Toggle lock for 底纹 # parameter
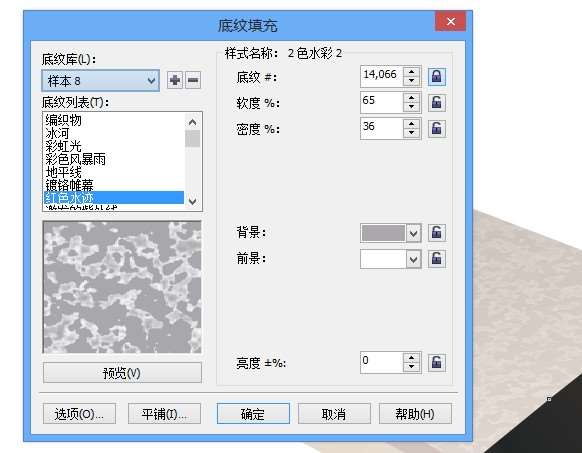The height and width of the screenshot is (453, 582). [x=436, y=77]
